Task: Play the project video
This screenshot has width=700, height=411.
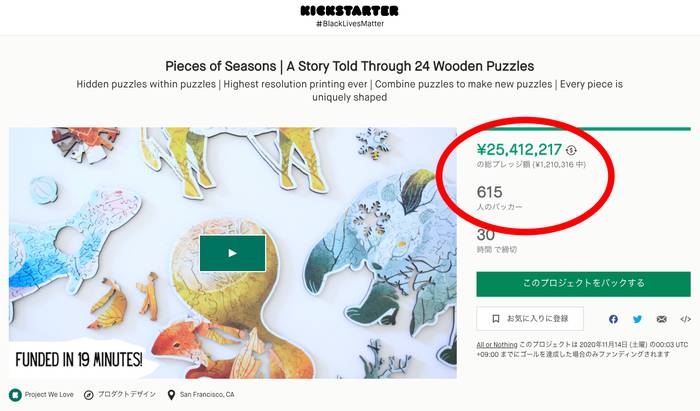Action: [232, 253]
